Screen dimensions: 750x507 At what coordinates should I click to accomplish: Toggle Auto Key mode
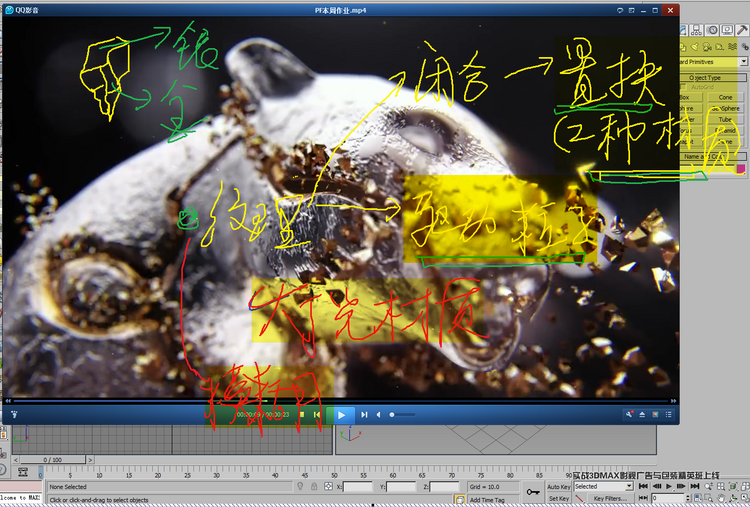[x=559, y=486]
